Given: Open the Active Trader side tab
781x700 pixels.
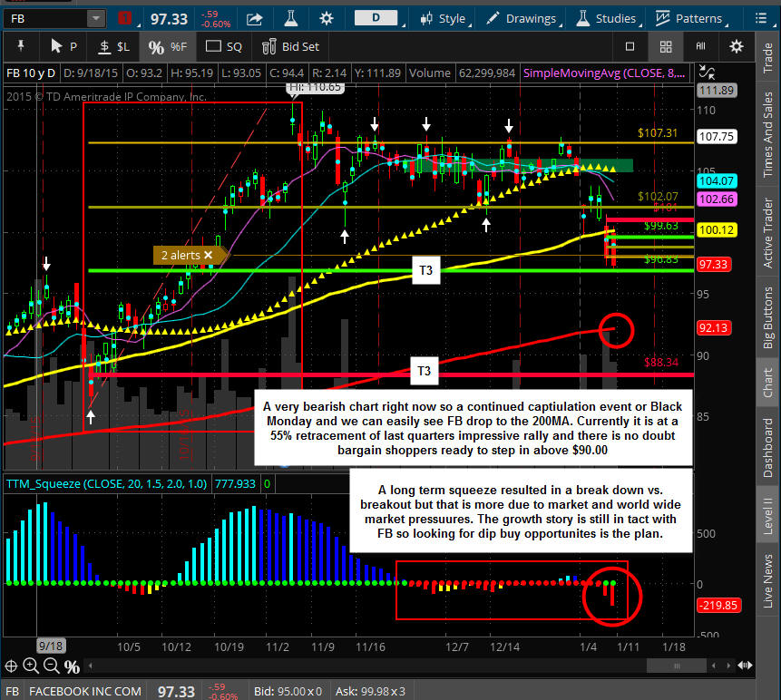Looking at the screenshot, I should (767, 233).
